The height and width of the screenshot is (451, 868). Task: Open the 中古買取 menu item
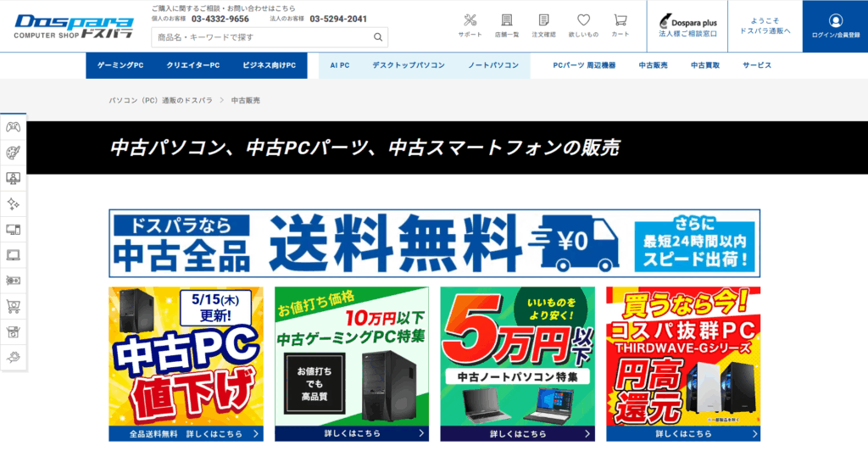pos(705,65)
